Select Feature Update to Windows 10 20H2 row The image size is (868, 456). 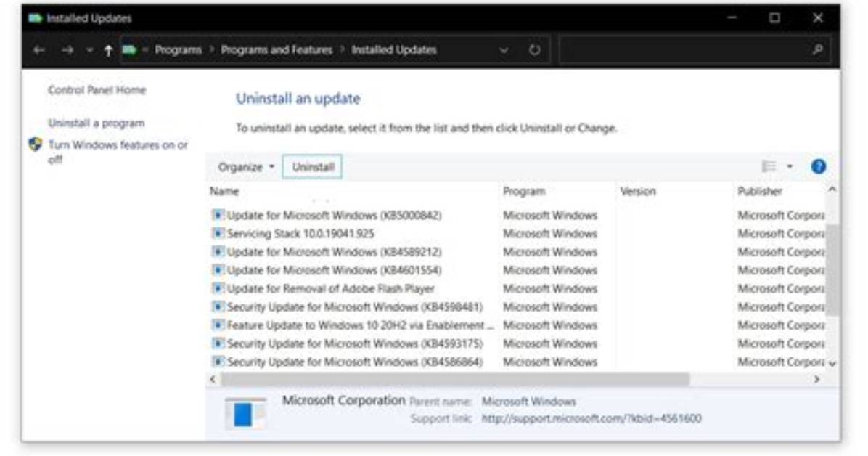point(360,325)
